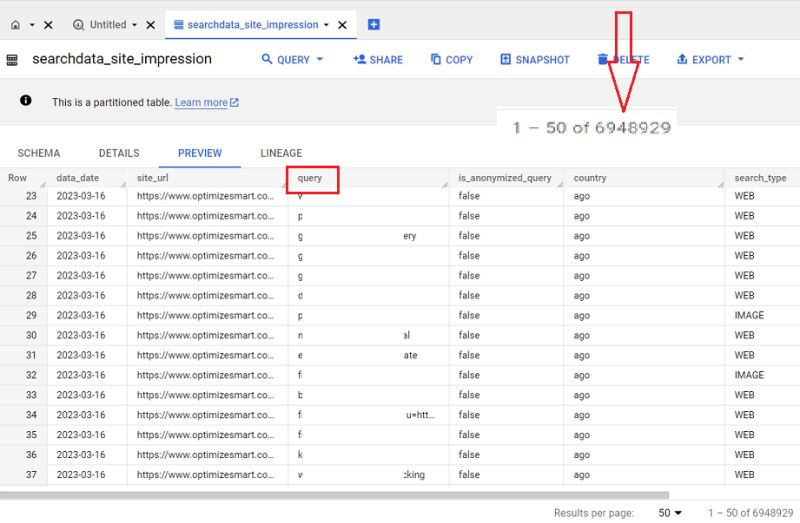Open the QUERY dropdown

coord(292,60)
